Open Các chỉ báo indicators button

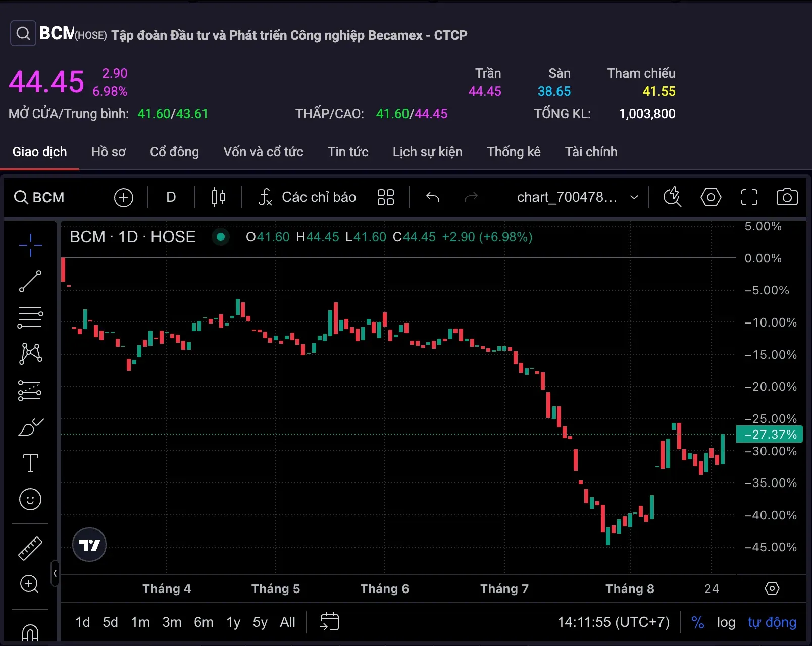pos(307,197)
